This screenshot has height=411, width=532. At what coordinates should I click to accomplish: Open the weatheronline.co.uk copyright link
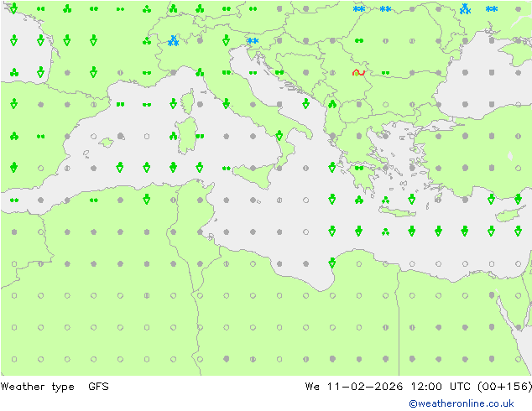[461, 403]
